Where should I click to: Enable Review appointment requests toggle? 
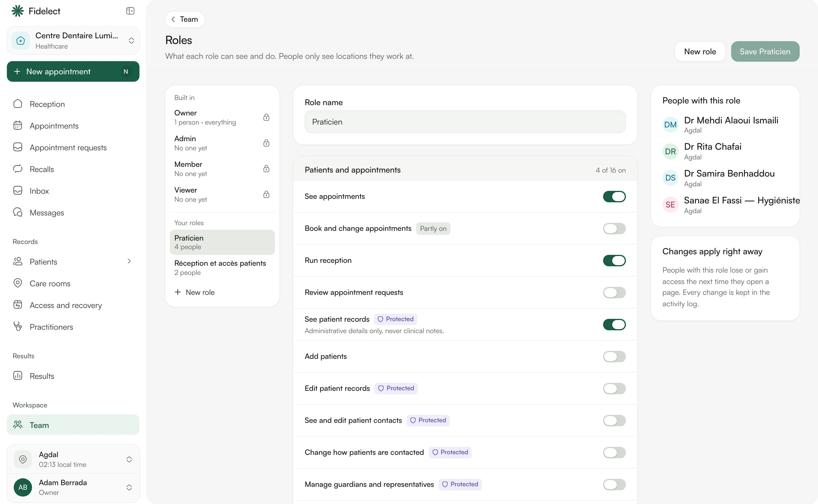614,293
